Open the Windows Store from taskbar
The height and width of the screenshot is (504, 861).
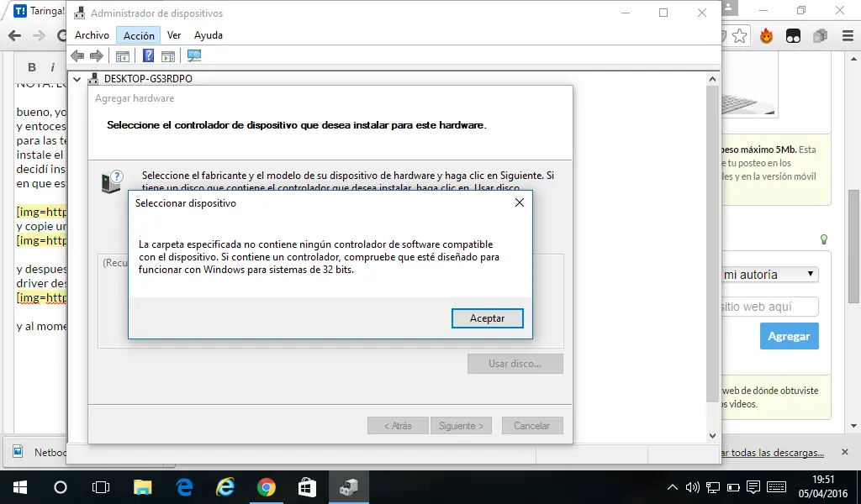click(307, 487)
